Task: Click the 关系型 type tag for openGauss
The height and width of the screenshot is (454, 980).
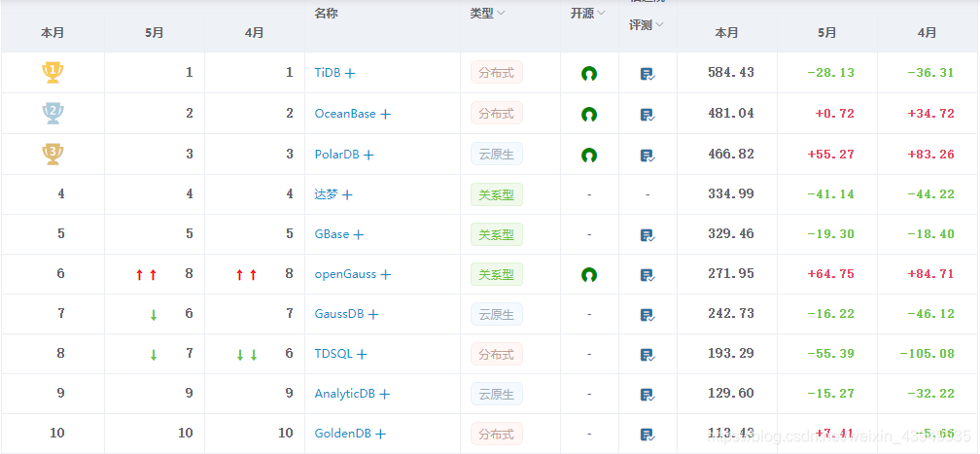Action: tap(496, 274)
